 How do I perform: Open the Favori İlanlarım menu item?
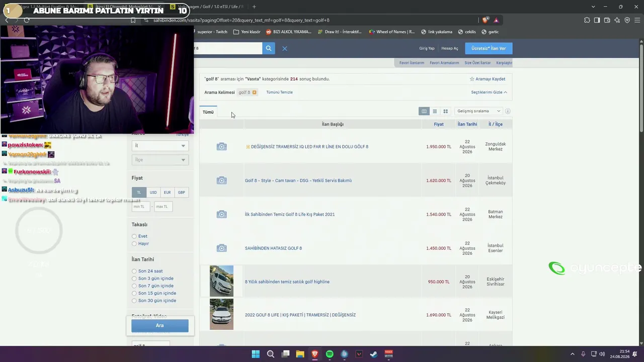412,63
